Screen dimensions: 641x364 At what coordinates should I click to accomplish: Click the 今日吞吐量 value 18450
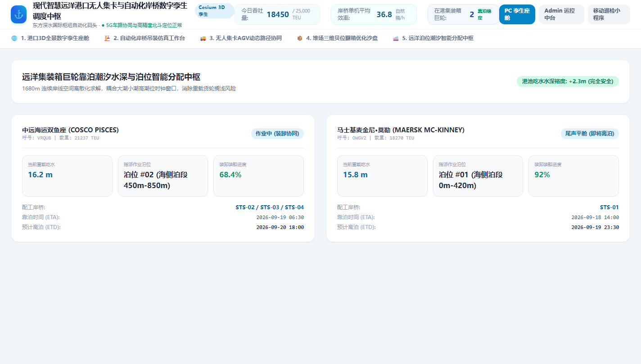click(x=278, y=14)
